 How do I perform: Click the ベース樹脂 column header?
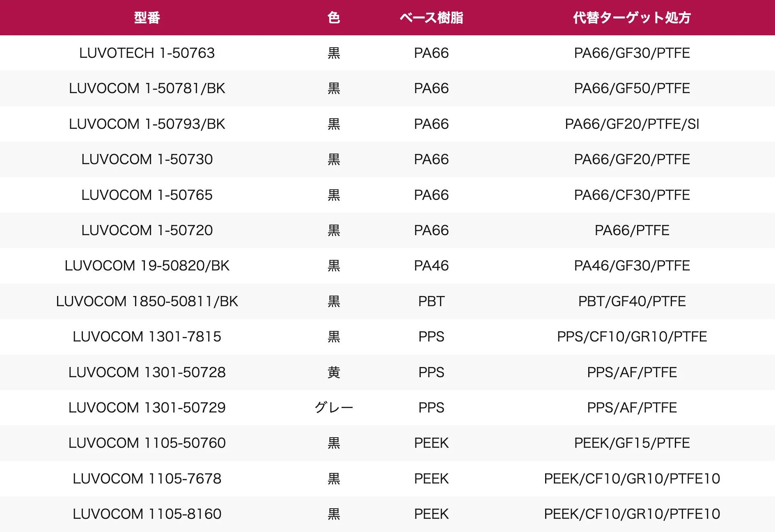431,18
